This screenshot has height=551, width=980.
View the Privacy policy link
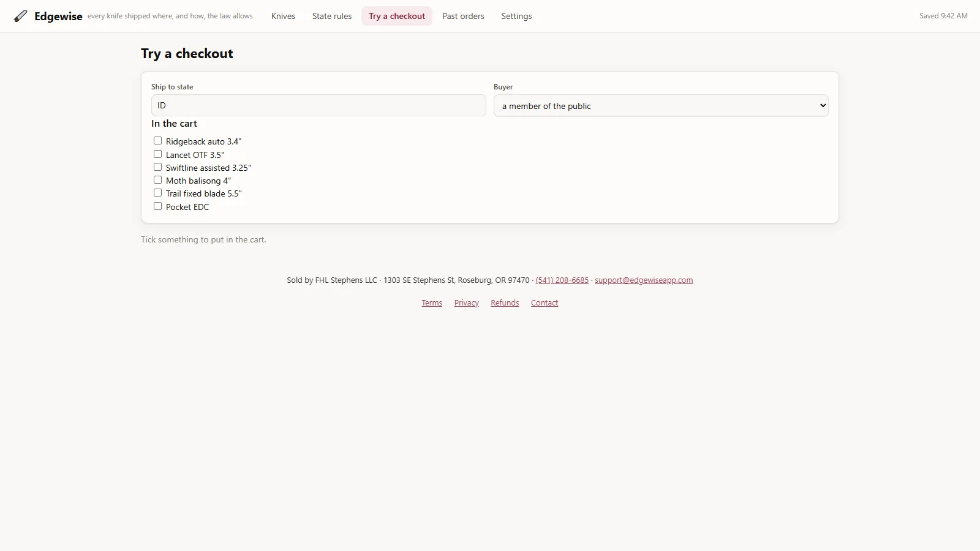point(466,303)
